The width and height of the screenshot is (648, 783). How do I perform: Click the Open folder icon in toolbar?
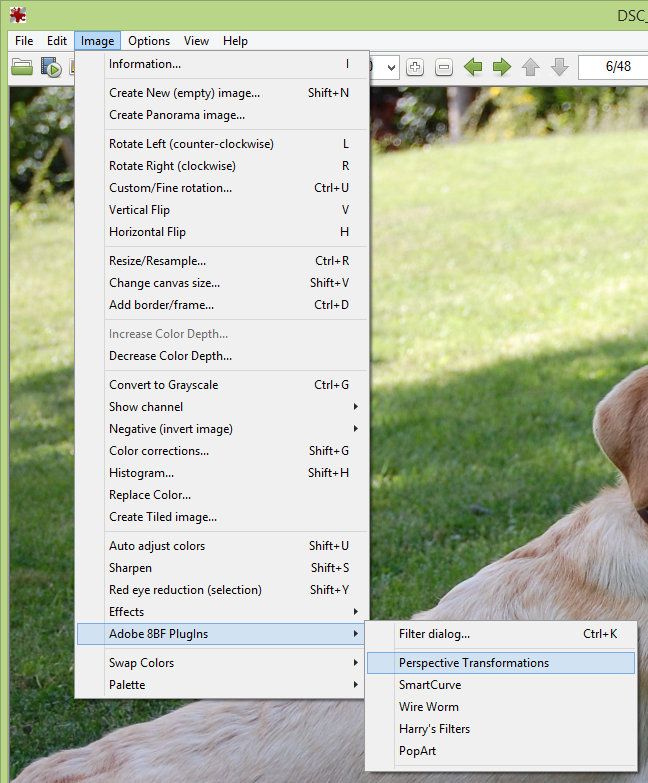pyautogui.click(x=22, y=68)
